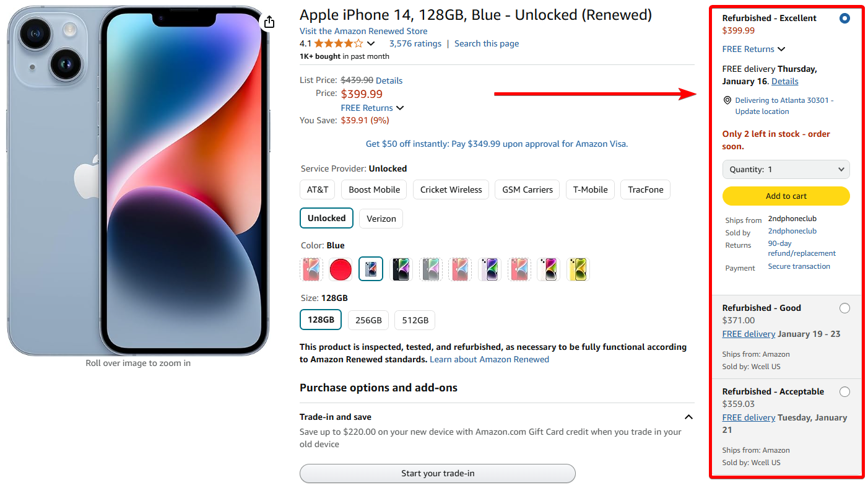
Task: Select Verizon as service provider
Action: pos(381,218)
